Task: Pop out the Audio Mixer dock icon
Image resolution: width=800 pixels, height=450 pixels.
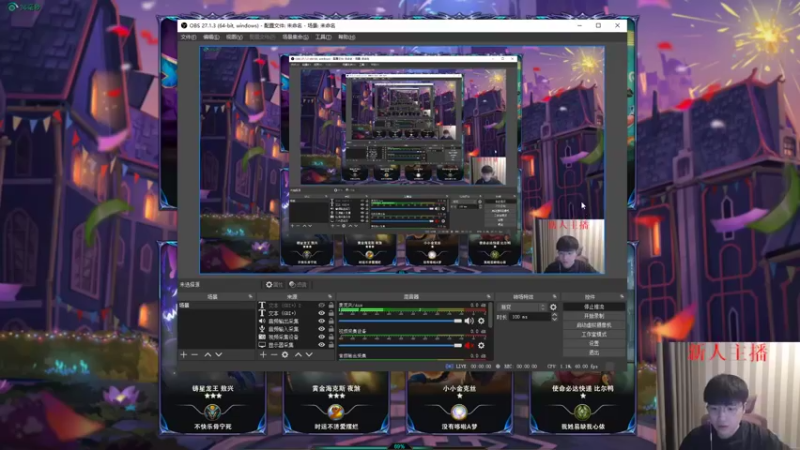Action: (x=489, y=296)
